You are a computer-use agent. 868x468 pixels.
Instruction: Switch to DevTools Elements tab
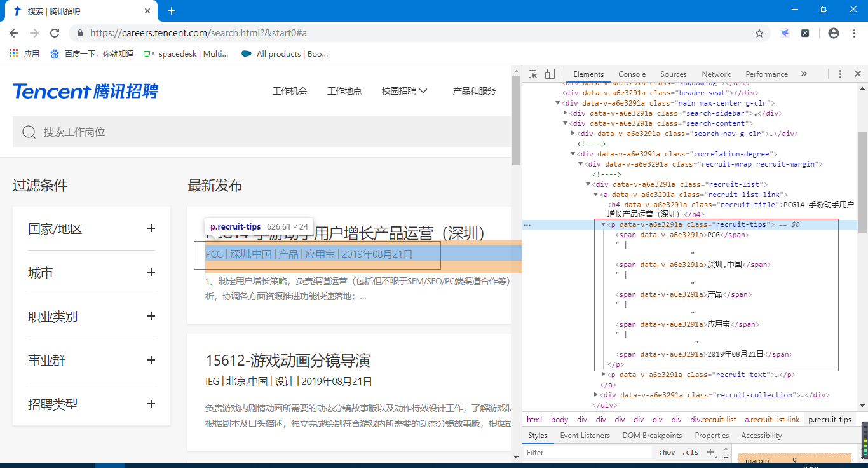(588, 74)
